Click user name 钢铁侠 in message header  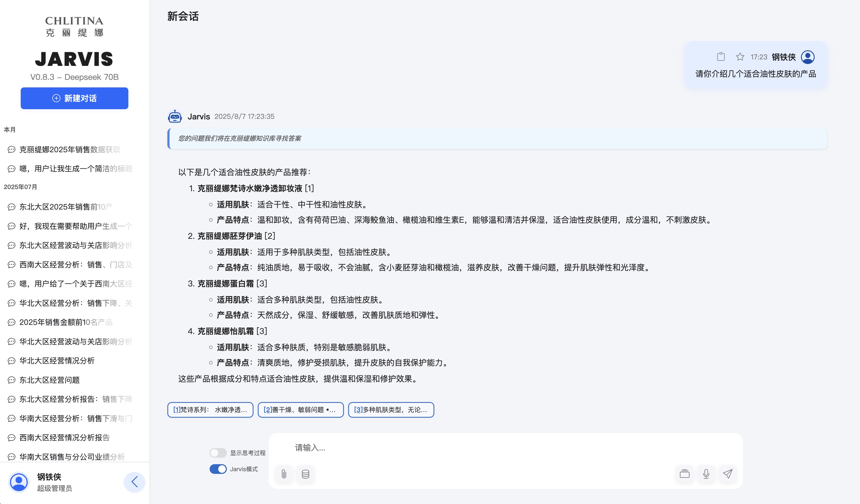click(784, 57)
